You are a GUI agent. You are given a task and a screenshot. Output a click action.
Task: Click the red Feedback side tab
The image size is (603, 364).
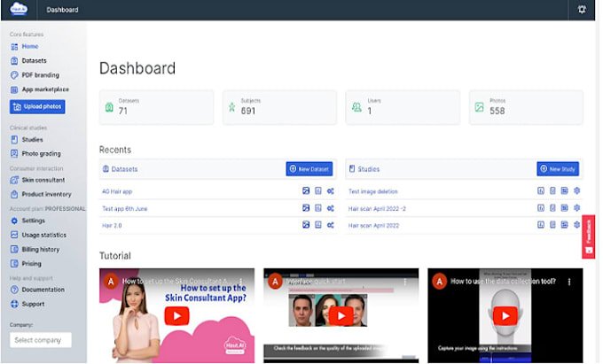[x=589, y=236]
